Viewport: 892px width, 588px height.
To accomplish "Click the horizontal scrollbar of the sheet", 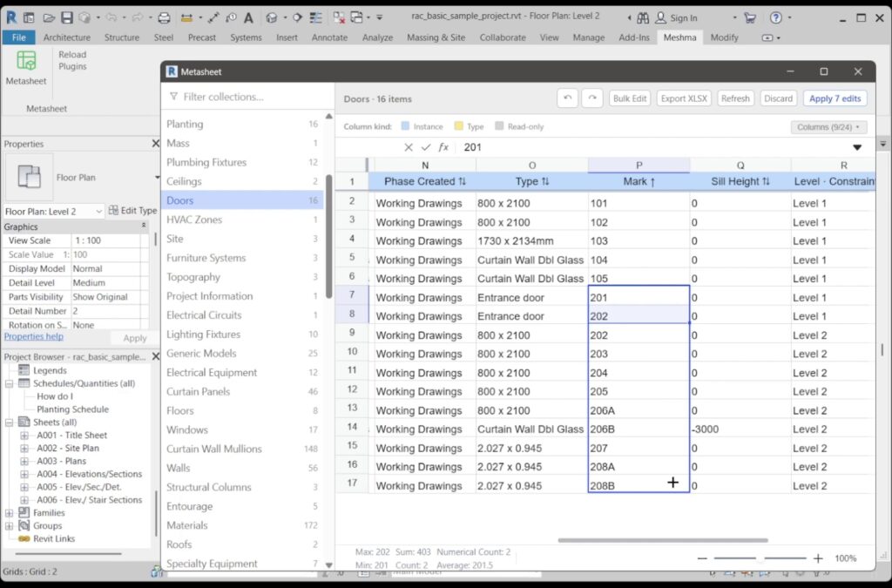I will [663, 540].
